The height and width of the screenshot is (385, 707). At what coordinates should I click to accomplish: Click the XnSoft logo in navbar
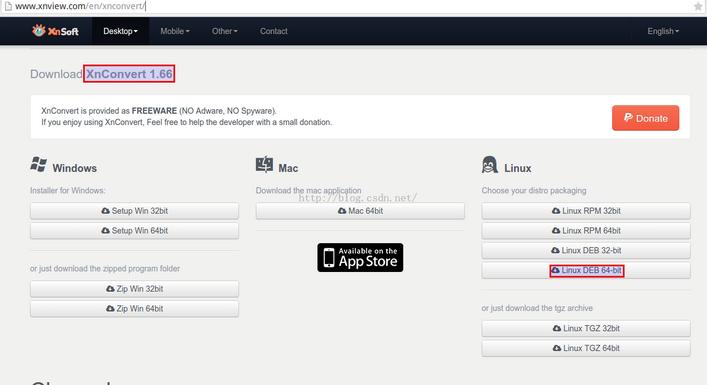[x=55, y=31]
